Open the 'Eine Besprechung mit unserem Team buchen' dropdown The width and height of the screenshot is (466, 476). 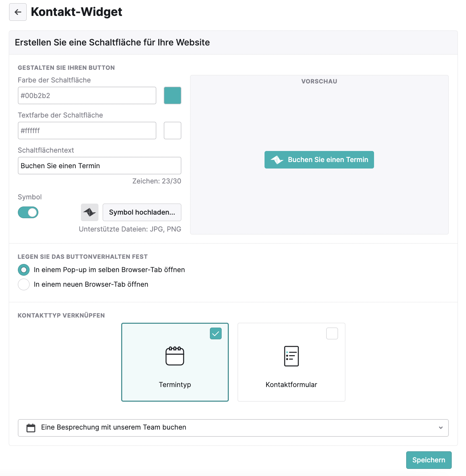pos(233,428)
